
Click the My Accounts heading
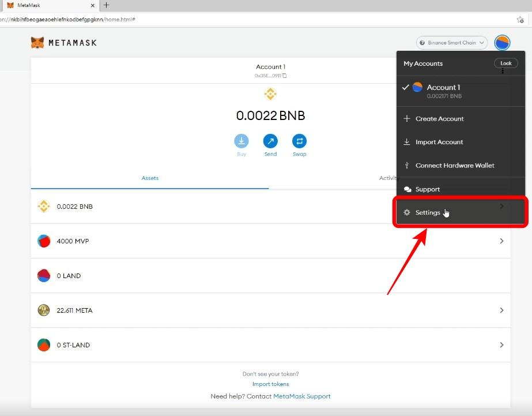[423, 63]
